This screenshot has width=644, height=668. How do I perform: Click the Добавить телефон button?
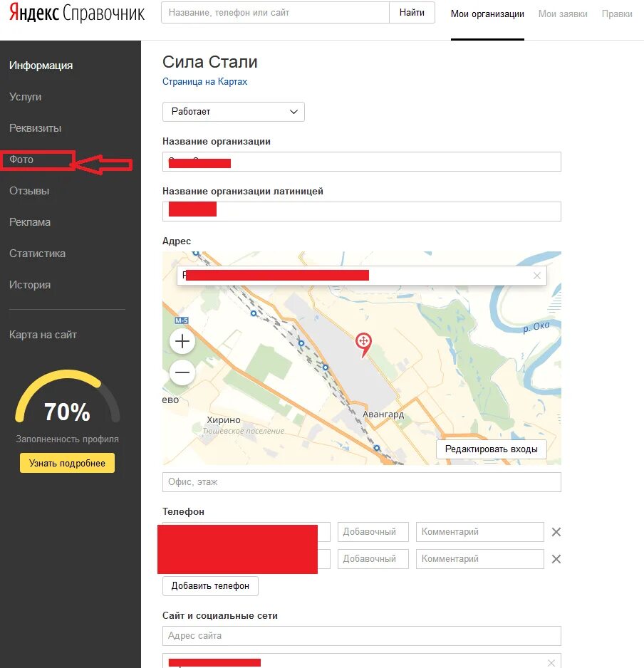pos(210,586)
